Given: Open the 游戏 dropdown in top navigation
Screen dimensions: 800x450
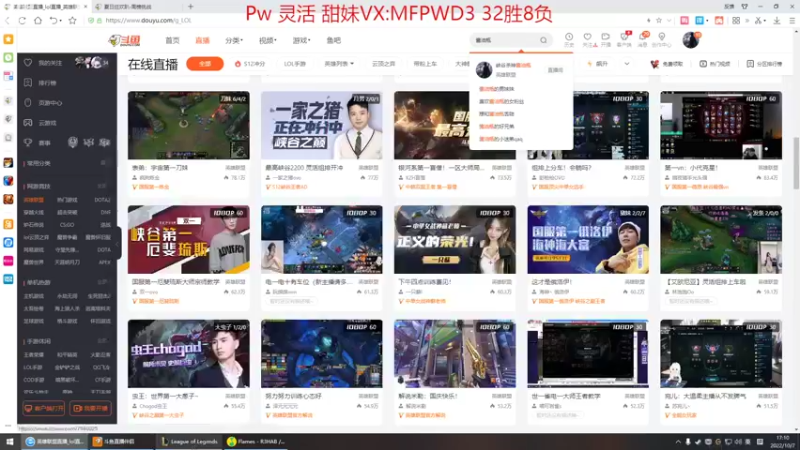Looking at the screenshot, I should (301, 40).
